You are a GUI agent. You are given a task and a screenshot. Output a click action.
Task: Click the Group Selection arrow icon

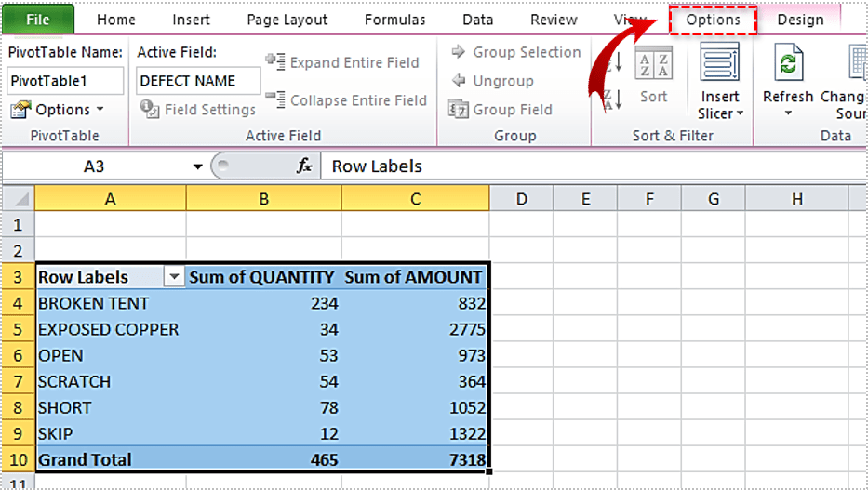[x=458, y=53]
